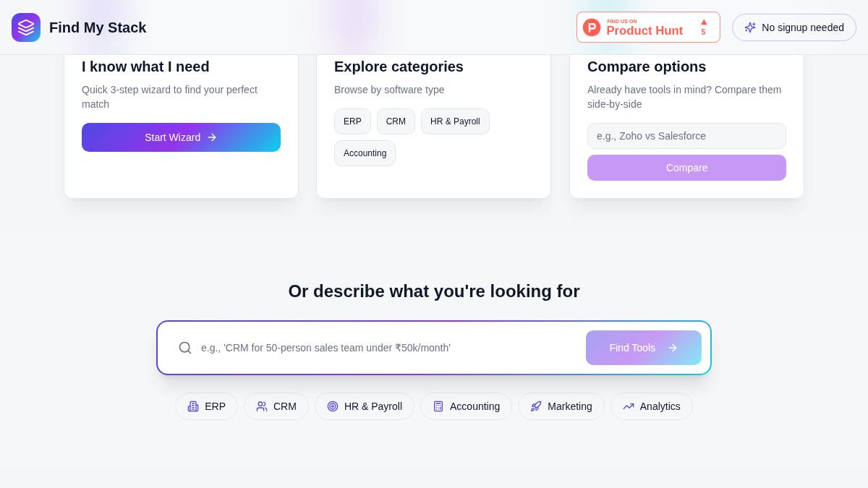Select the ERP chip with building icon
This screenshot has width=868, height=488.
206,406
